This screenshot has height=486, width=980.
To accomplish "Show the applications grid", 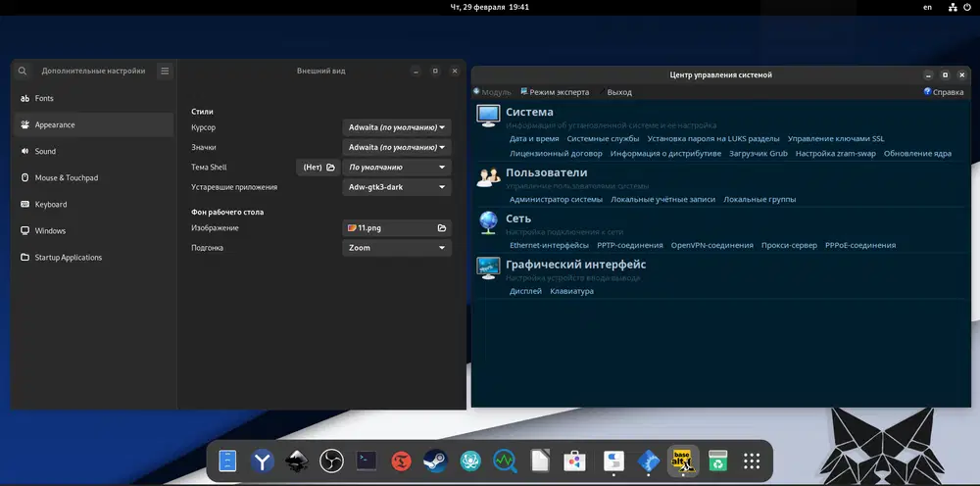I will (753, 461).
